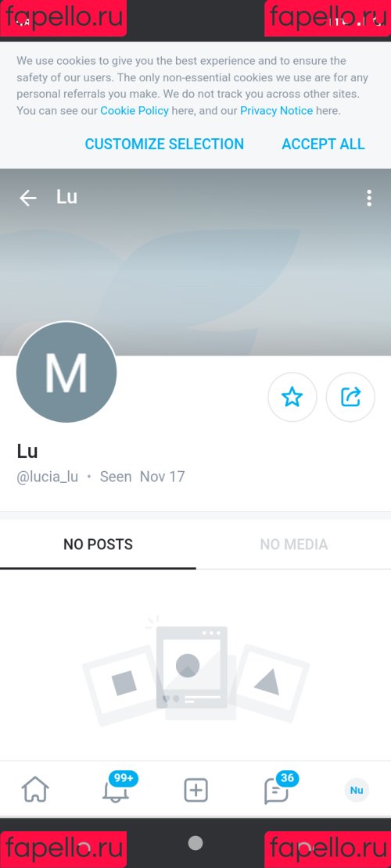Go back using the left arrow
Screen dimensions: 391x868
pyautogui.click(x=27, y=198)
